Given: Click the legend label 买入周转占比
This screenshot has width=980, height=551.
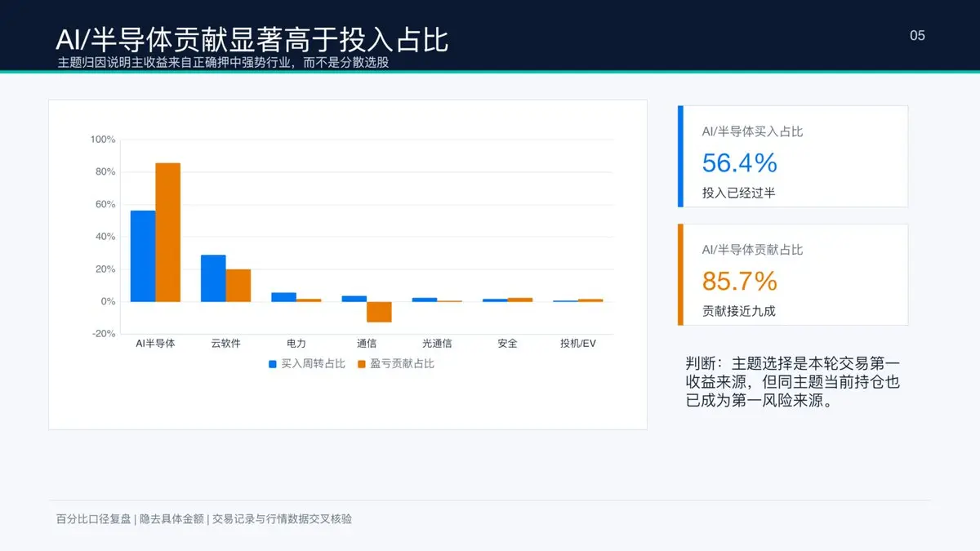Looking at the screenshot, I should coord(314,364).
